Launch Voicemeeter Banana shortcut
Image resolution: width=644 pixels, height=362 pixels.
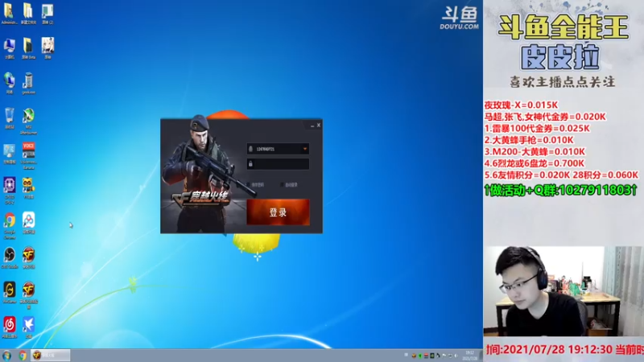(28, 156)
